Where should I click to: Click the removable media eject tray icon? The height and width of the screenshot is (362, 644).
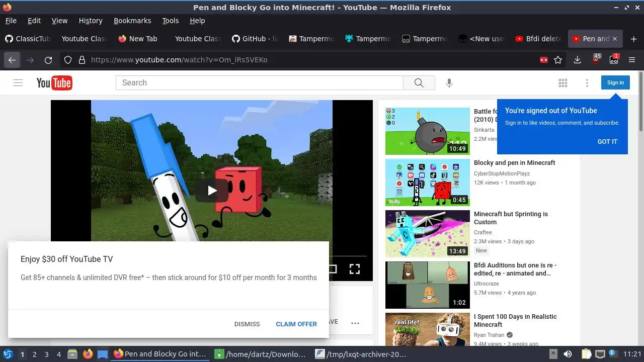tap(553, 354)
